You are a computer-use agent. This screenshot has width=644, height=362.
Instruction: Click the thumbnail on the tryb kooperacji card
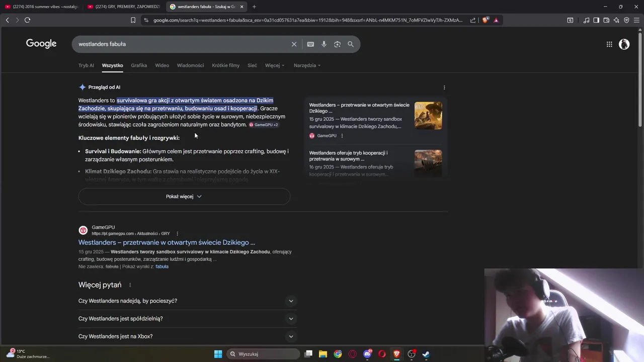[x=428, y=163]
